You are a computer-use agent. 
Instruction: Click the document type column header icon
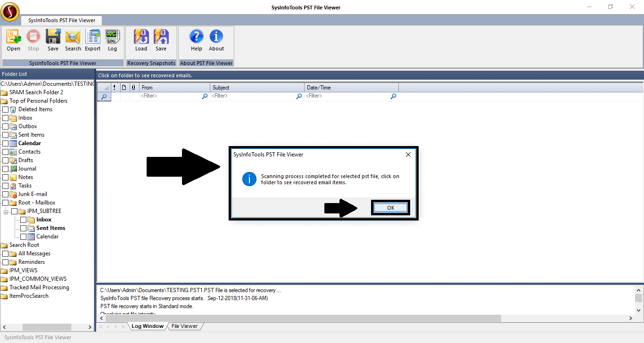[124, 88]
